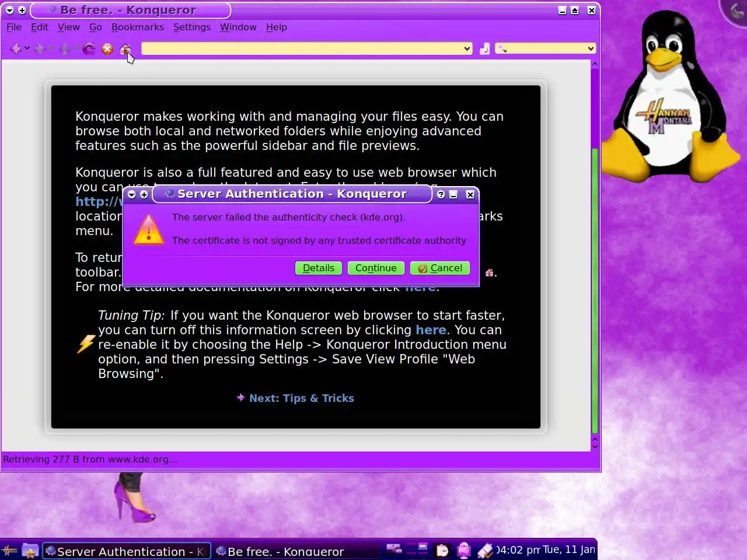This screenshot has height=560, width=747.
Task: Click the search provider icon in search box
Action: click(501, 48)
